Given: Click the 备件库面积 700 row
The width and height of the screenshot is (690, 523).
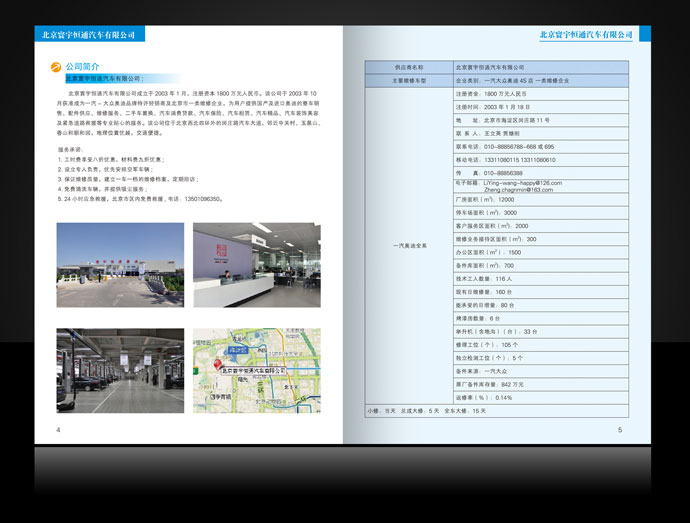Looking at the screenshot, I should (x=541, y=265).
